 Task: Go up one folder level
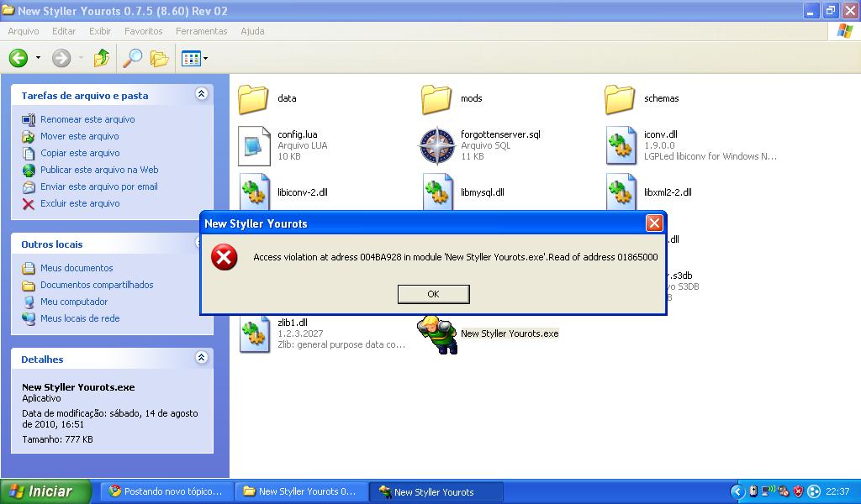(101, 58)
